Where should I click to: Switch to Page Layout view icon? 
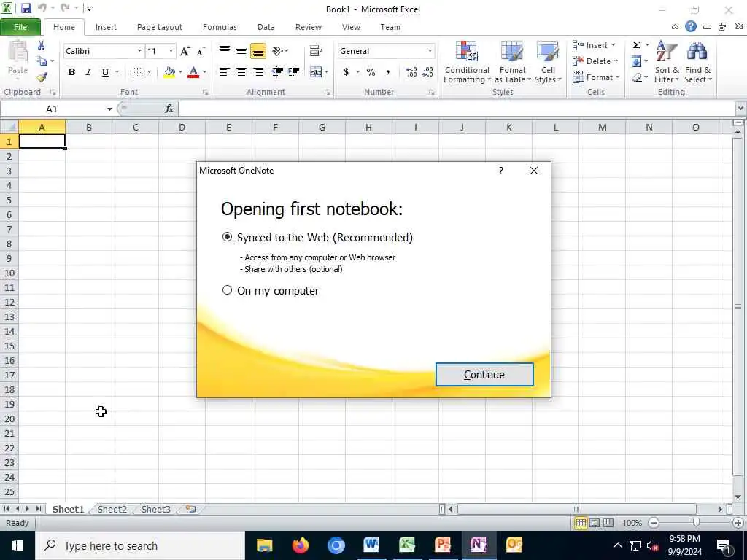tap(595, 523)
